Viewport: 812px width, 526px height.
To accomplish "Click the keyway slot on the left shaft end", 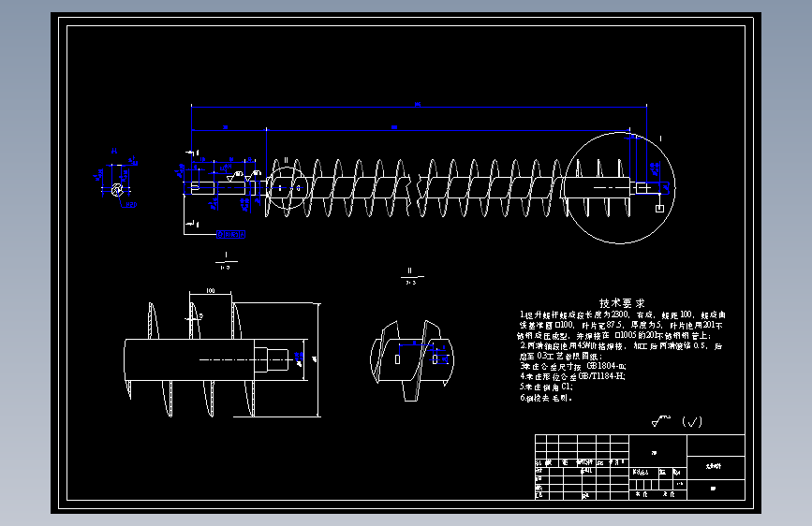I will 195,187.
